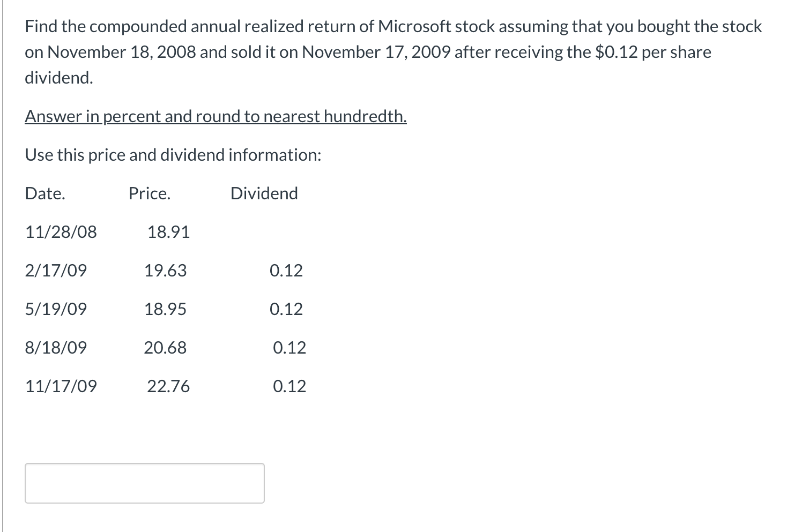787x532 pixels.
Task: Click the price value 18.95
Action: tap(166, 309)
